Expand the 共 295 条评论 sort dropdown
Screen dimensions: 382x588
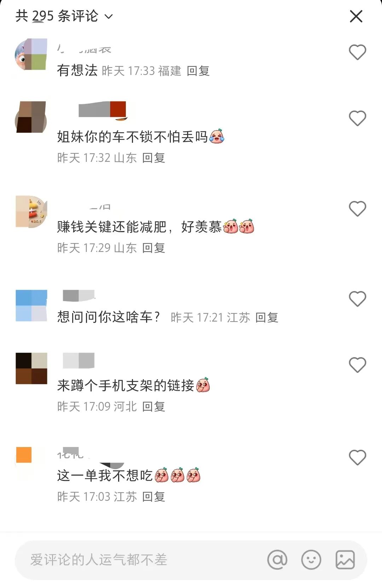64,16
